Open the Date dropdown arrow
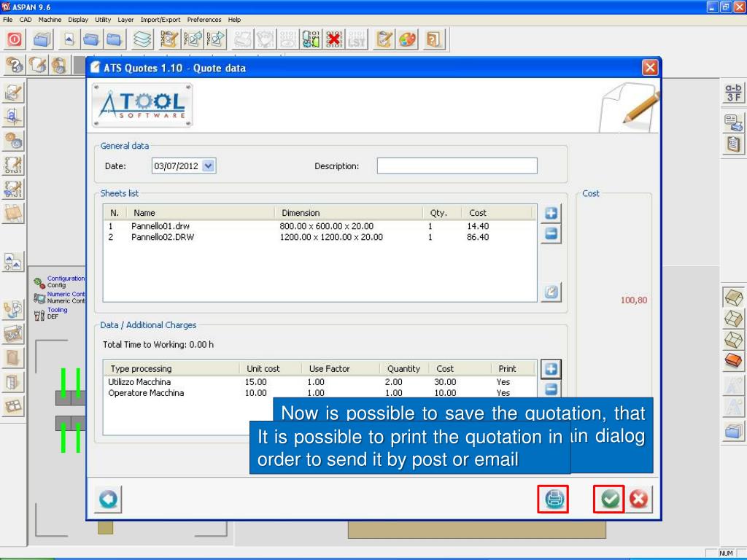Screen dimensions: 747x560 point(209,166)
